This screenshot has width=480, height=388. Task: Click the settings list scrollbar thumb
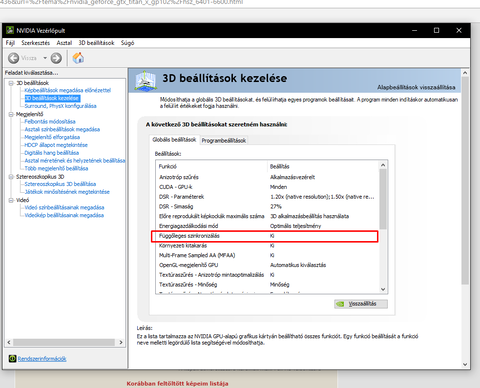(383, 199)
